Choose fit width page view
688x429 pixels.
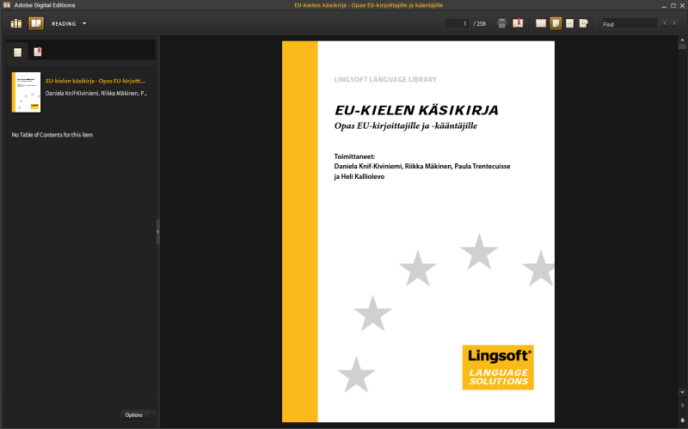[x=570, y=23]
